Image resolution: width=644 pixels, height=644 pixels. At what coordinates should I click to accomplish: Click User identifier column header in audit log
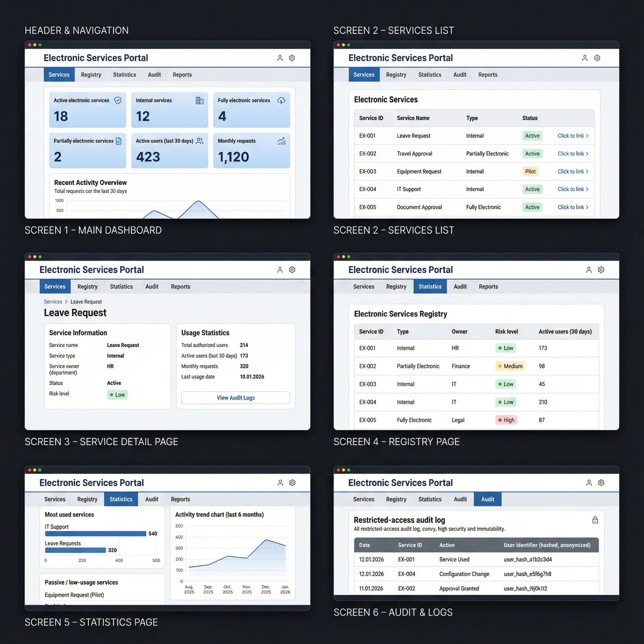pos(547,545)
